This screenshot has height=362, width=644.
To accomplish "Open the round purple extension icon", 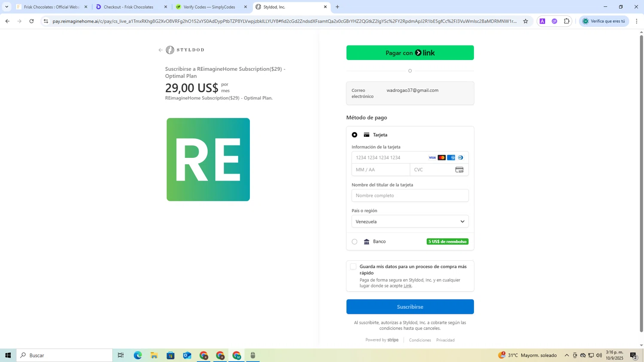I will pyautogui.click(x=555, y=21).
